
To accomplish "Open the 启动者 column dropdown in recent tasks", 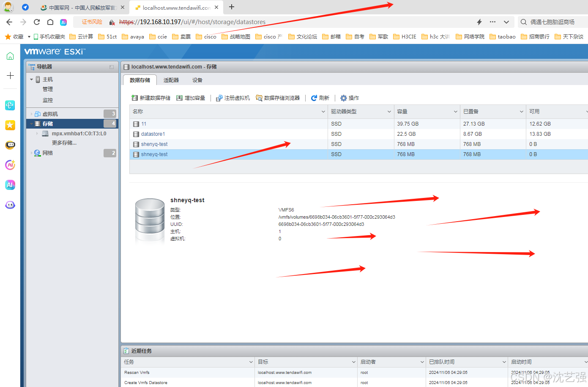I will tap(422, 362).
